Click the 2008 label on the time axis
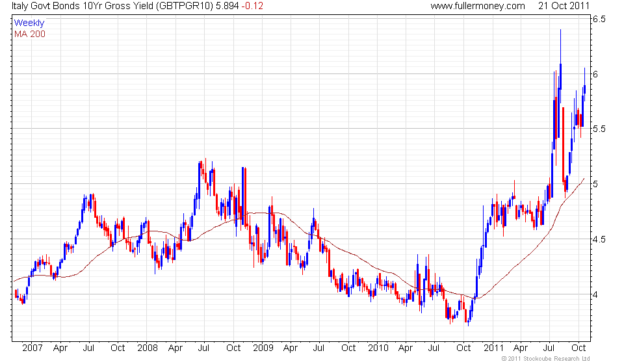 click(148, 348)
